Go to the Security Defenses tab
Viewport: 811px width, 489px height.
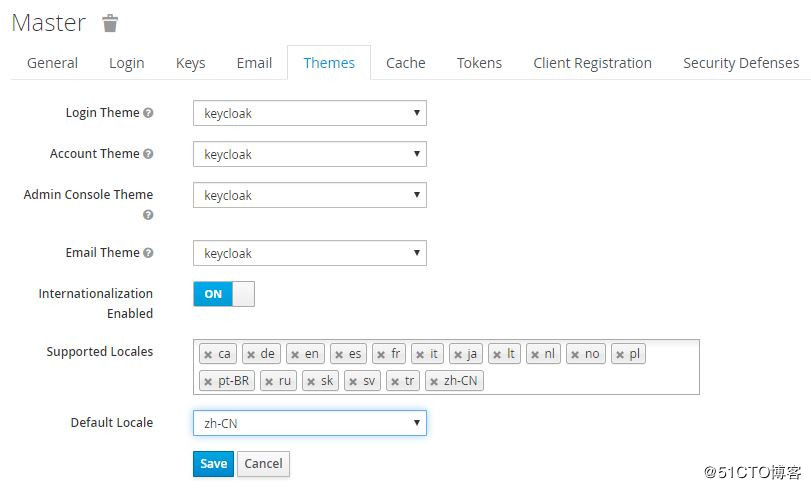(x=740, y=62)
